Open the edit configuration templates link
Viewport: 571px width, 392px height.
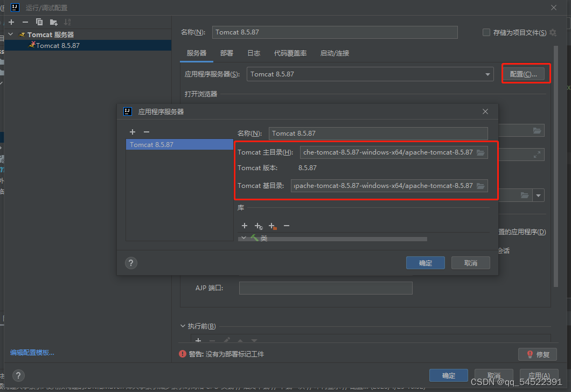click(x=32, y=352)
